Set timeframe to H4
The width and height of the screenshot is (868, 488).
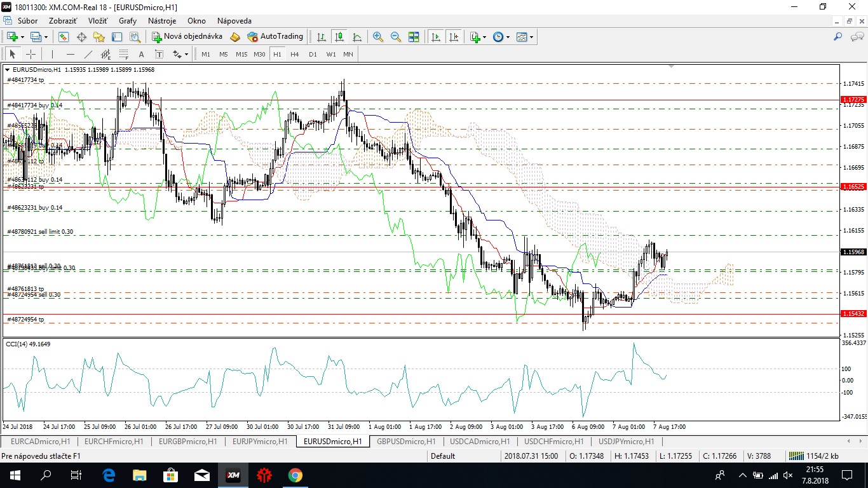pos(294,54)
